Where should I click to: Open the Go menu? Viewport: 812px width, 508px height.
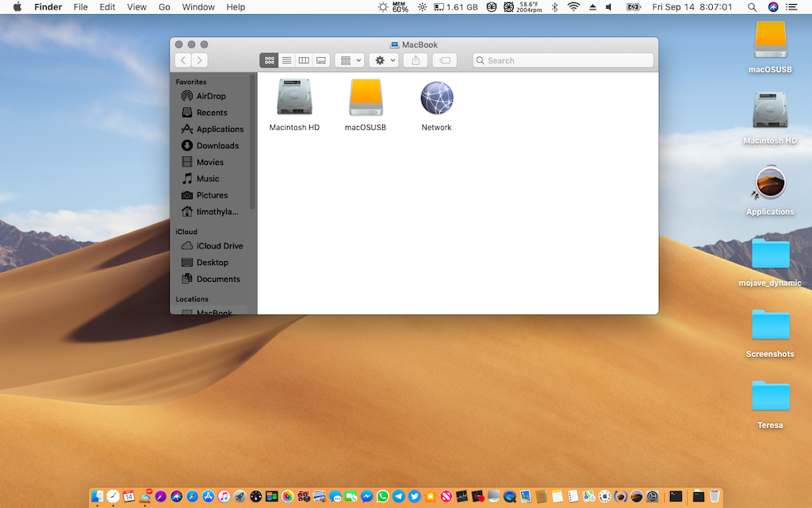164,6
